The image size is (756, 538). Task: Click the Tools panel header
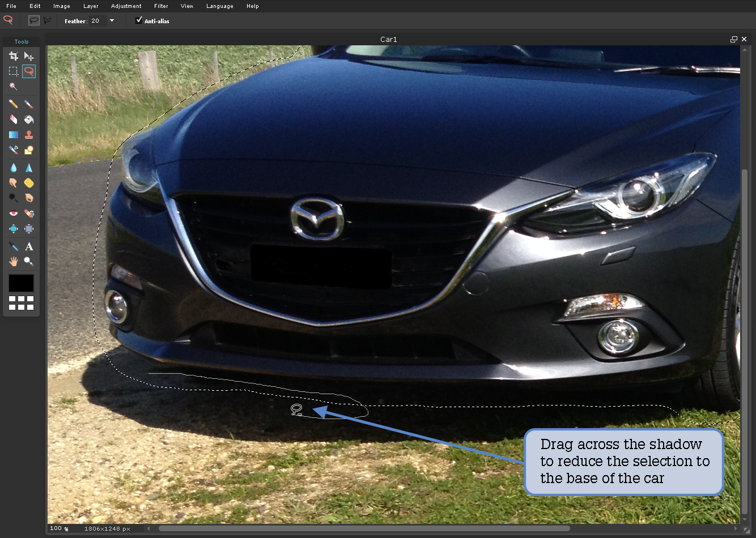pos(22,41)
